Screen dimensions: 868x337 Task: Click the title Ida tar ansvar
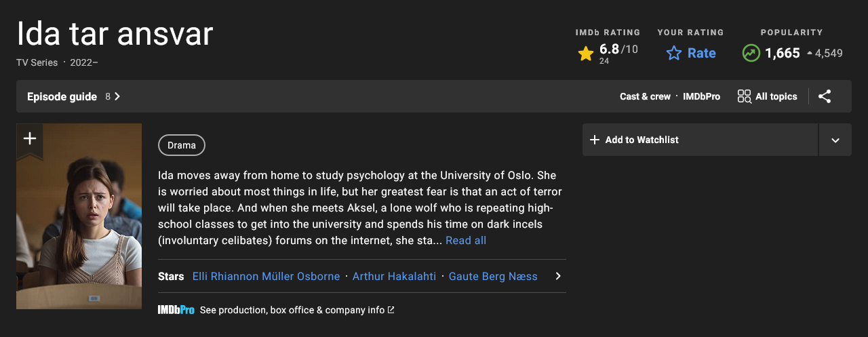point(115,33)
